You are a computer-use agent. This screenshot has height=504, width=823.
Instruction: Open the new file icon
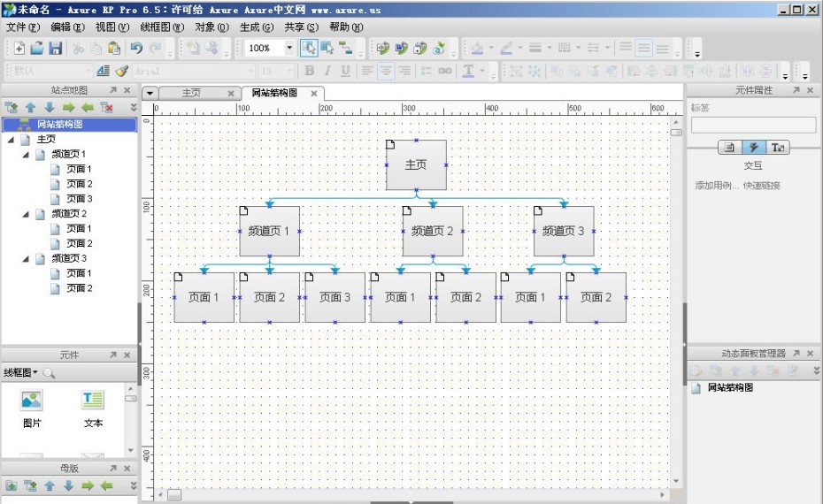tap(18, 49)
